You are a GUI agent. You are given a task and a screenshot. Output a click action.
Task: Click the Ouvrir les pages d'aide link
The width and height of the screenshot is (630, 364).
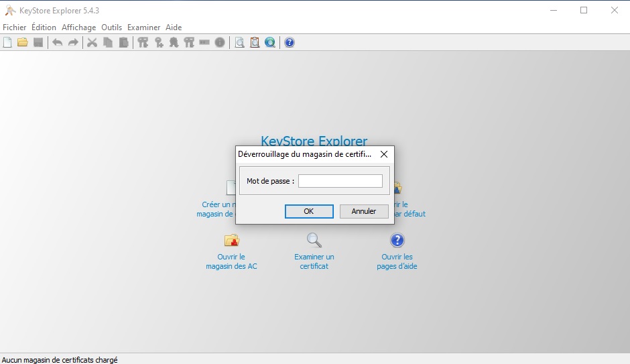397,261
